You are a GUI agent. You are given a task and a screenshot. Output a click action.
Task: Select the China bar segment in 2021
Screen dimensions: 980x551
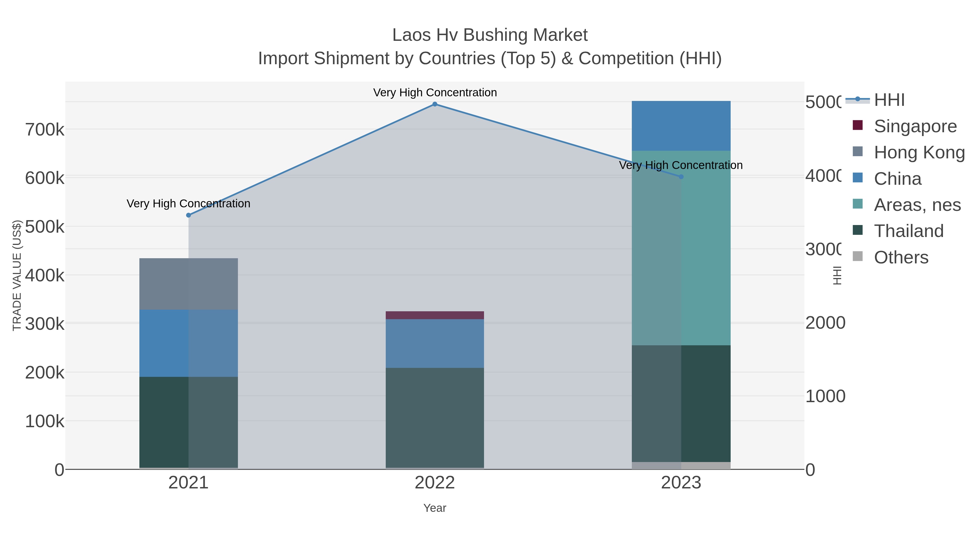[x=188, y=343]
